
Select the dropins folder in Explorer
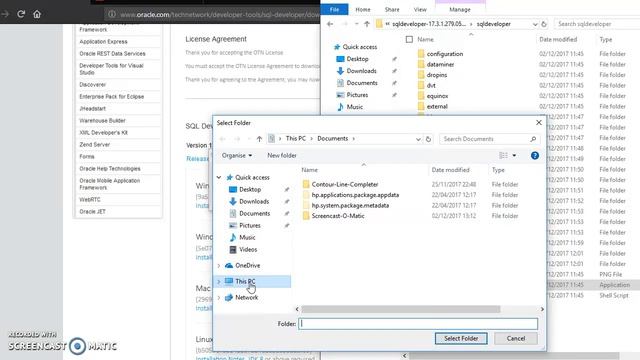pyautogui.click(x=437, y=75)
